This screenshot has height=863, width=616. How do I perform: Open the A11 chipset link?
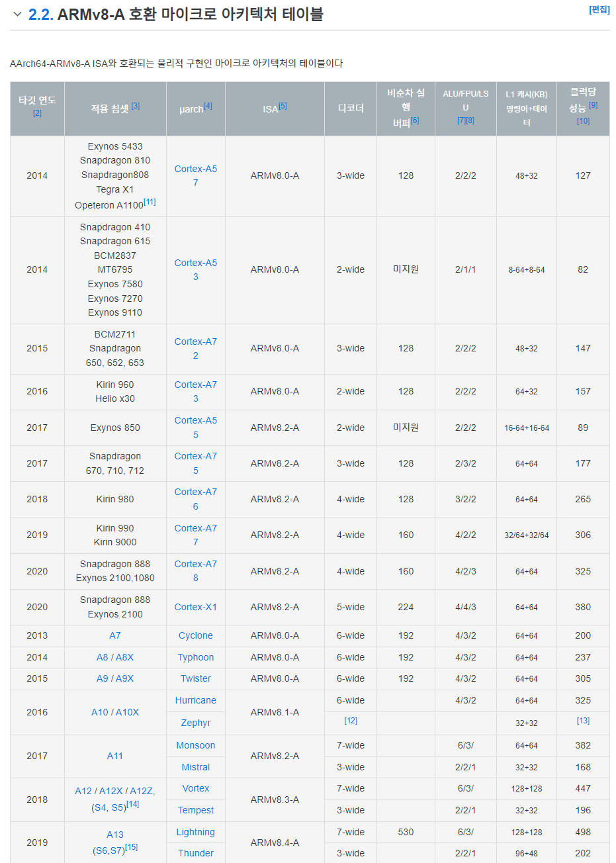point(115,756)
